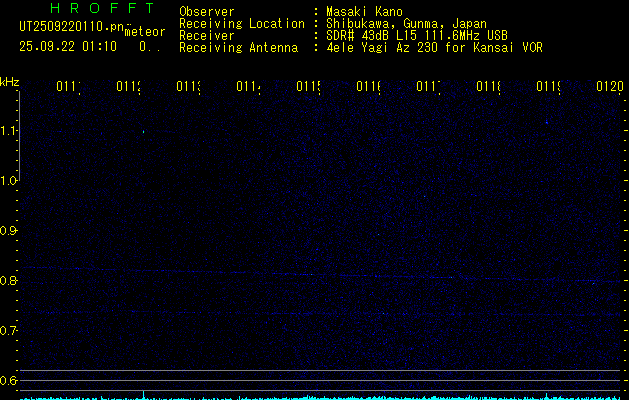Select the 1.0 frequency axis label
The image size is (629, 400).
[9, 181]
